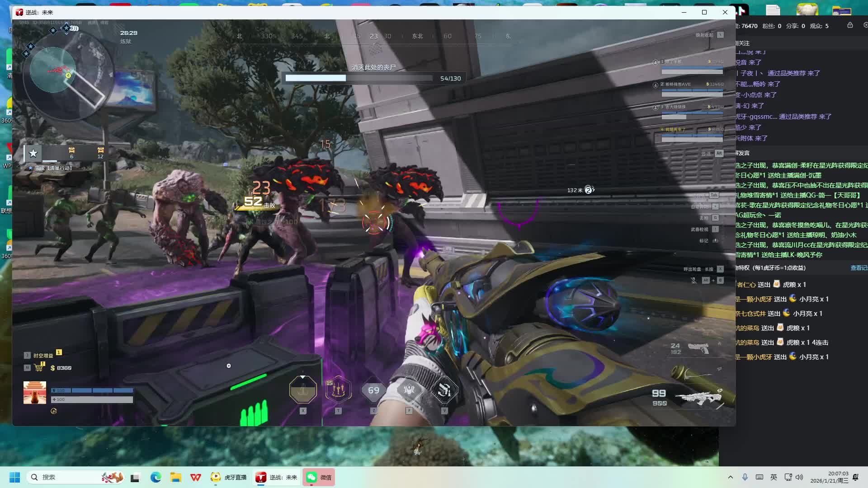Click the X-key skill ability icon
This screenshot has width=868, height=488.
click(302, 389)
